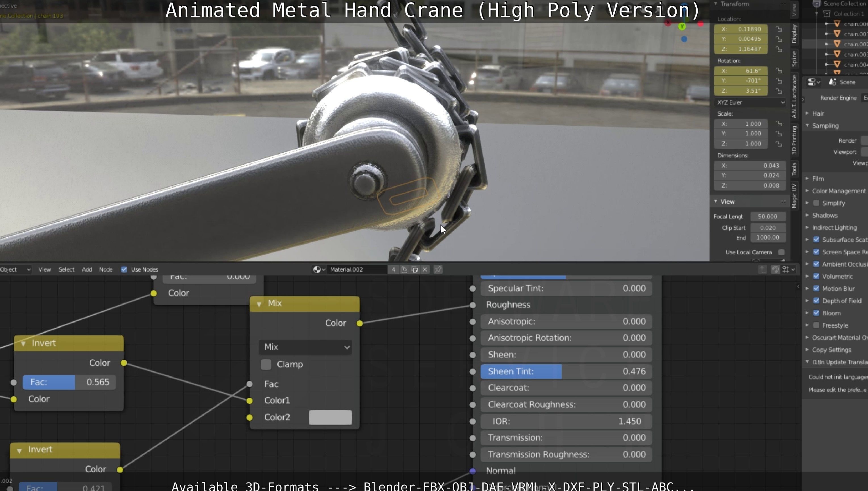Collapse the View panel in sidebar

(x=715, y=201)
